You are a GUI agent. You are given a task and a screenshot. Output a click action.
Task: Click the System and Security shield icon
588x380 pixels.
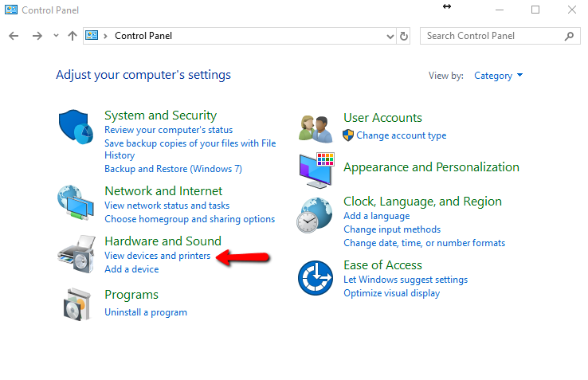pos(76,127)
